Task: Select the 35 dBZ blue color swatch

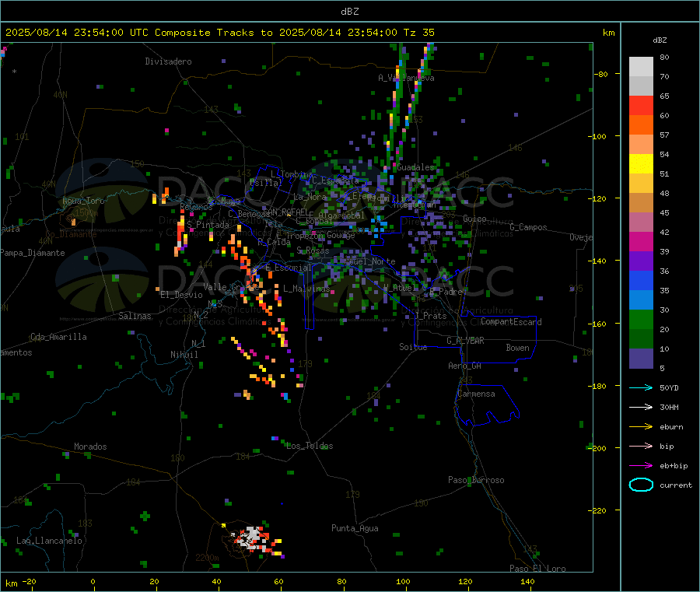Action: pos(641,280)
